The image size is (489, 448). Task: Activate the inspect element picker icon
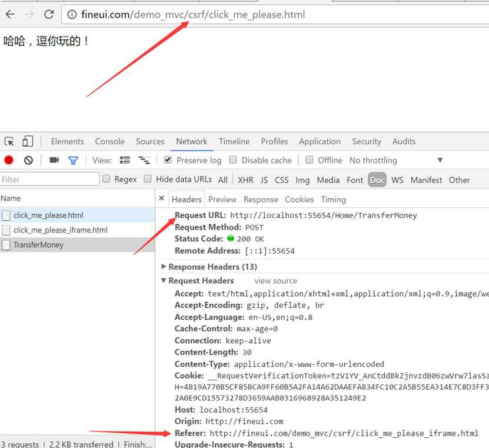(9, 141)
